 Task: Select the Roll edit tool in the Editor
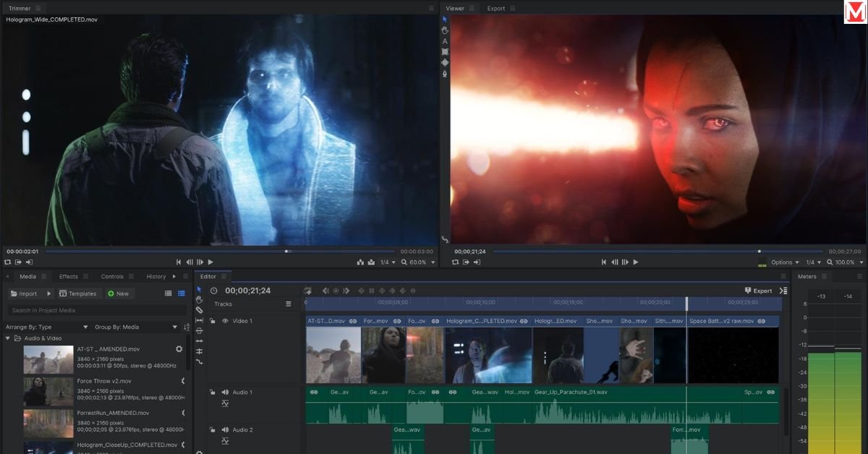point(200,351)
